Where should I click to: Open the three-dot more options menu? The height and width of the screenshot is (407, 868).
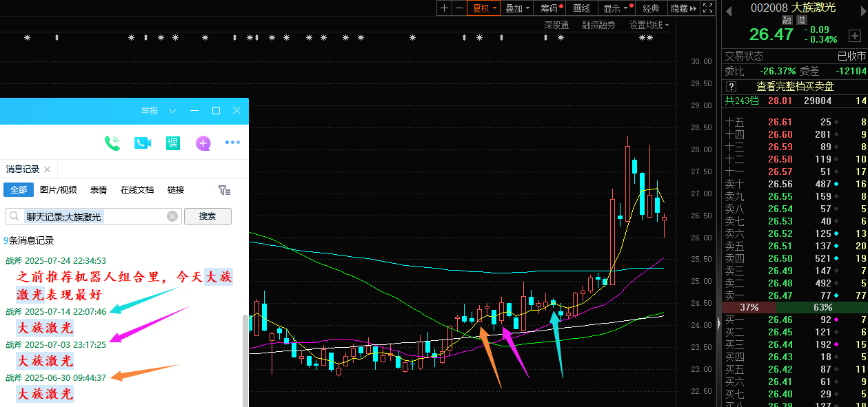tap(232, 143)
